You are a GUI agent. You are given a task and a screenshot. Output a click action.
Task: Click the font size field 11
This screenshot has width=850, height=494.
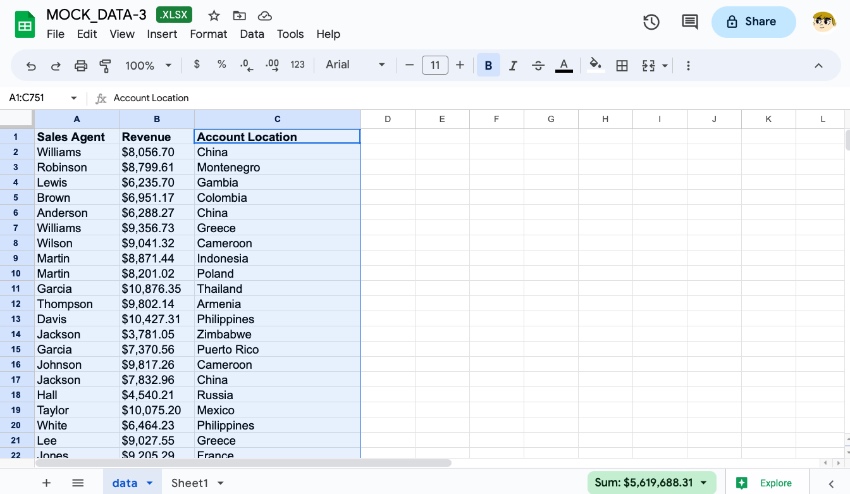click(435, 65)
